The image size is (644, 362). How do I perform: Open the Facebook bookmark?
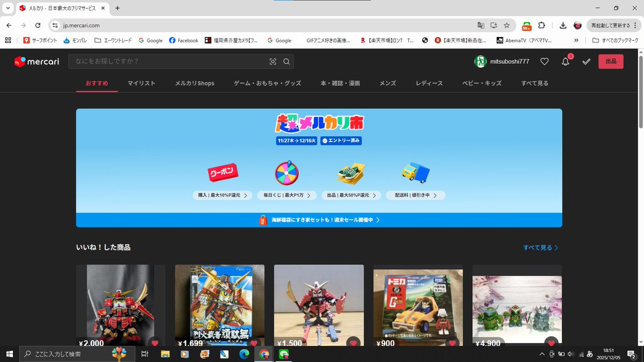pos(184,40)
